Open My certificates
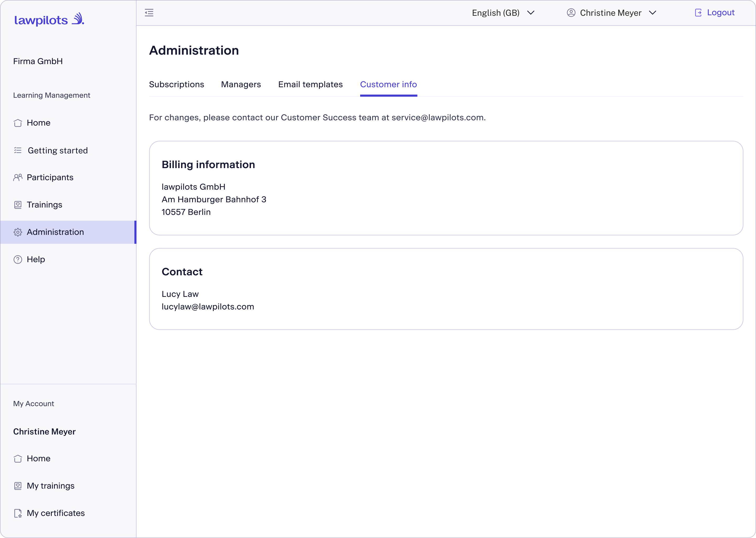Viewport: 756px width, 538px height. 68,513
